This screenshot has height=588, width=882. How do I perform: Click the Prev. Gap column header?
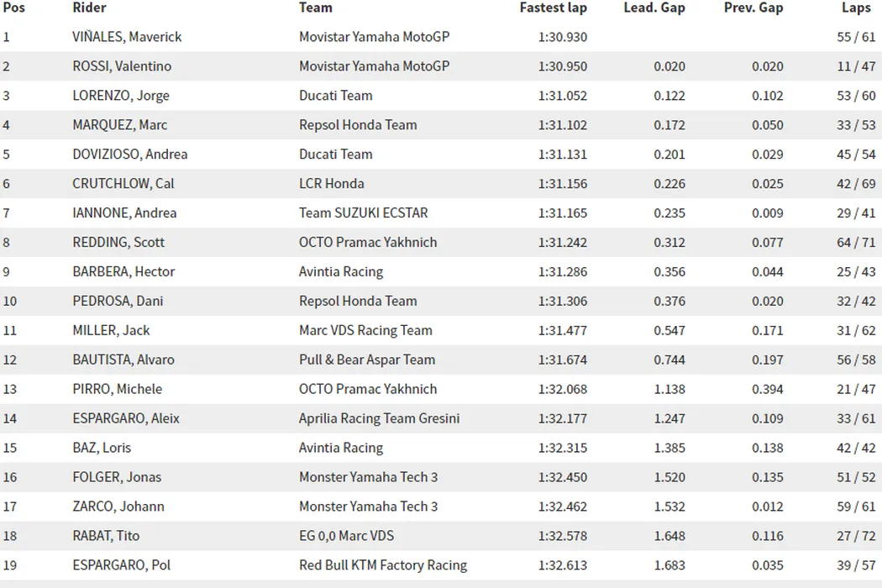[753, 8]
